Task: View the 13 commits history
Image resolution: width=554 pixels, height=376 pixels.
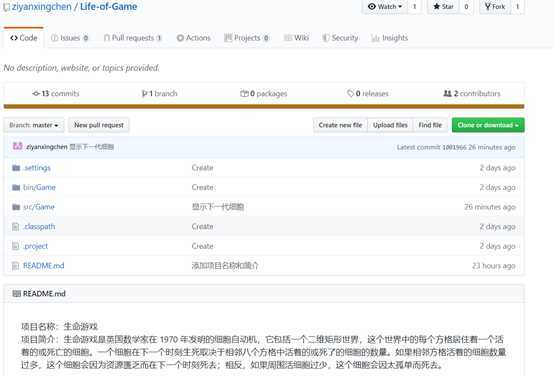Action: [x=56, y=94]
